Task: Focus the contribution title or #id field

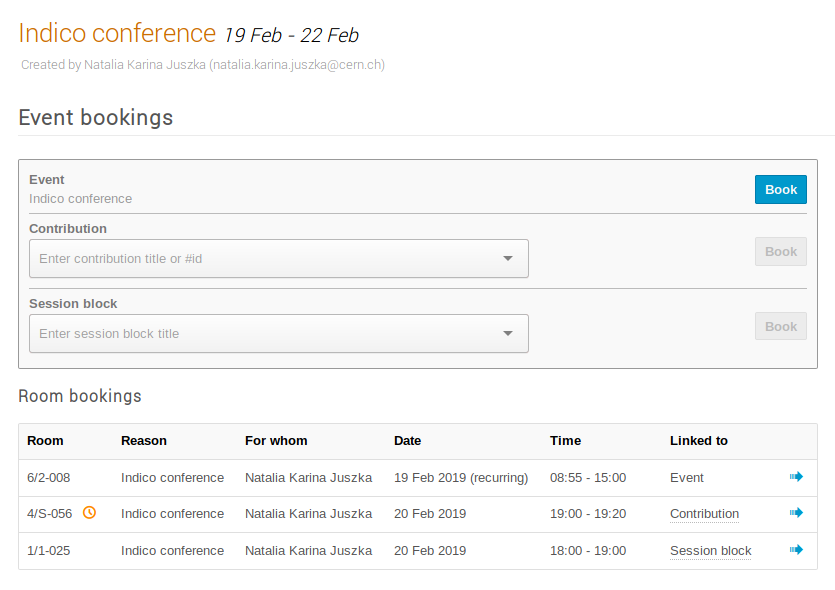Action: [279, 258]
